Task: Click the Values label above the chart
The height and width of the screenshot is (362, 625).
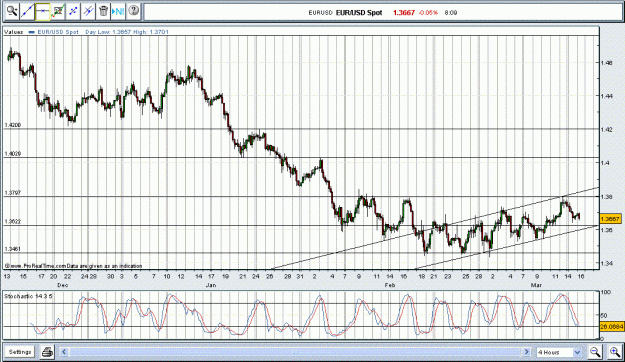Action: [14, 32]
